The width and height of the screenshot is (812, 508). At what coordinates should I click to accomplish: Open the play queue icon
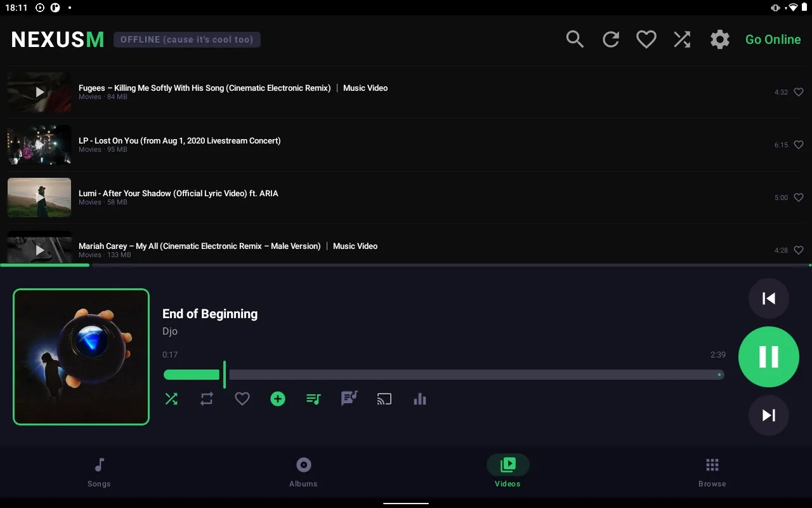click(313, 399)
